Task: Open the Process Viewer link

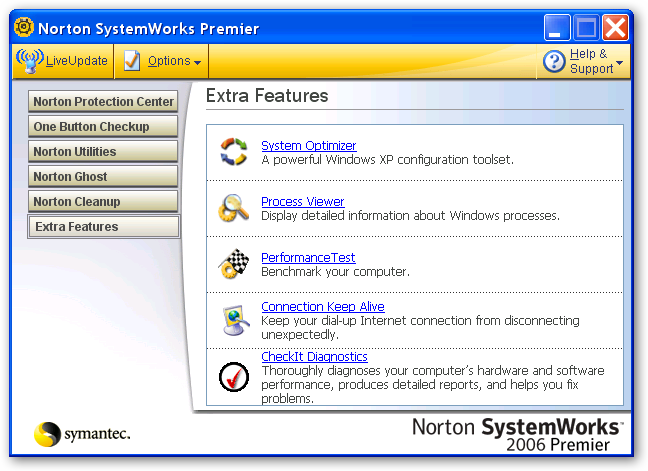Action: pos(303,202)
